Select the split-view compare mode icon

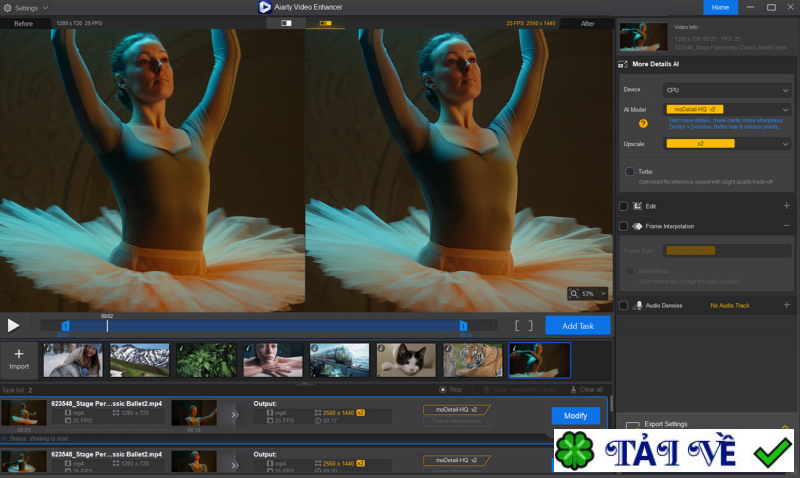[286, 22]
